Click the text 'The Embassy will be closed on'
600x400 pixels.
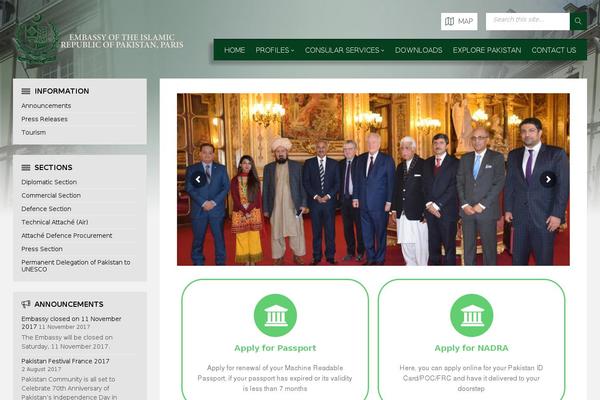(67, 338)
